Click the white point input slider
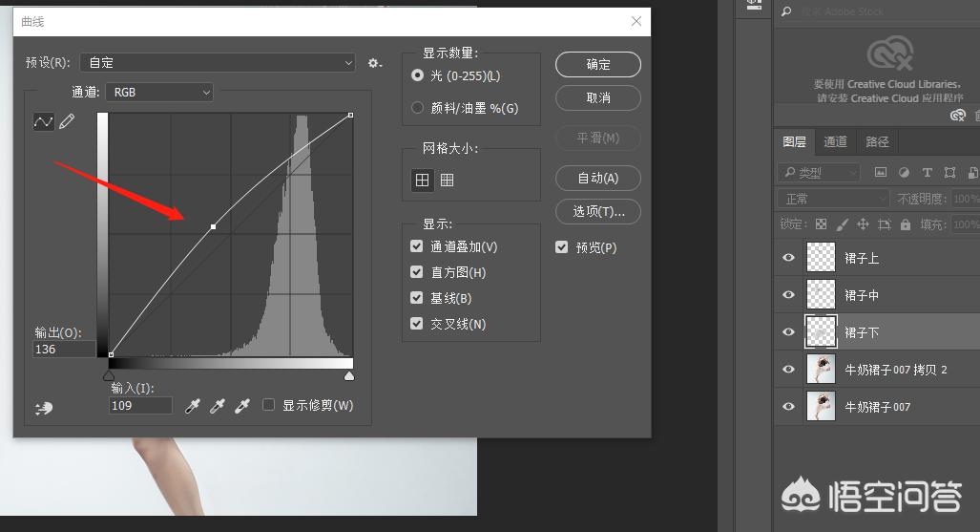This screenshot has height=532, width=980. tap(349, 375)
